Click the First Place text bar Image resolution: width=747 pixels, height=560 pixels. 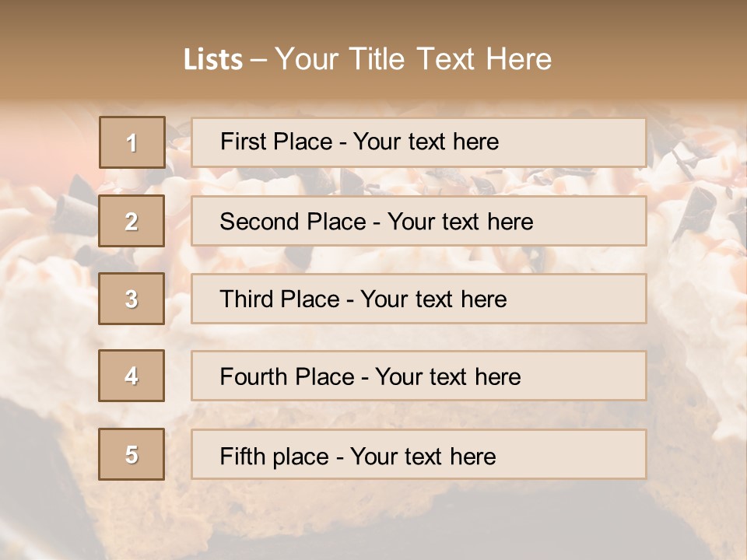(419, 142)
